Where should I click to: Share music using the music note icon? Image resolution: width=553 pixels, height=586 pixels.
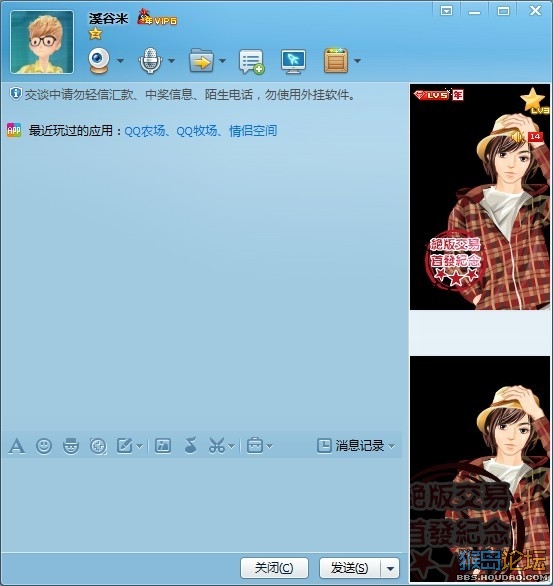click(x=191, y=445)
